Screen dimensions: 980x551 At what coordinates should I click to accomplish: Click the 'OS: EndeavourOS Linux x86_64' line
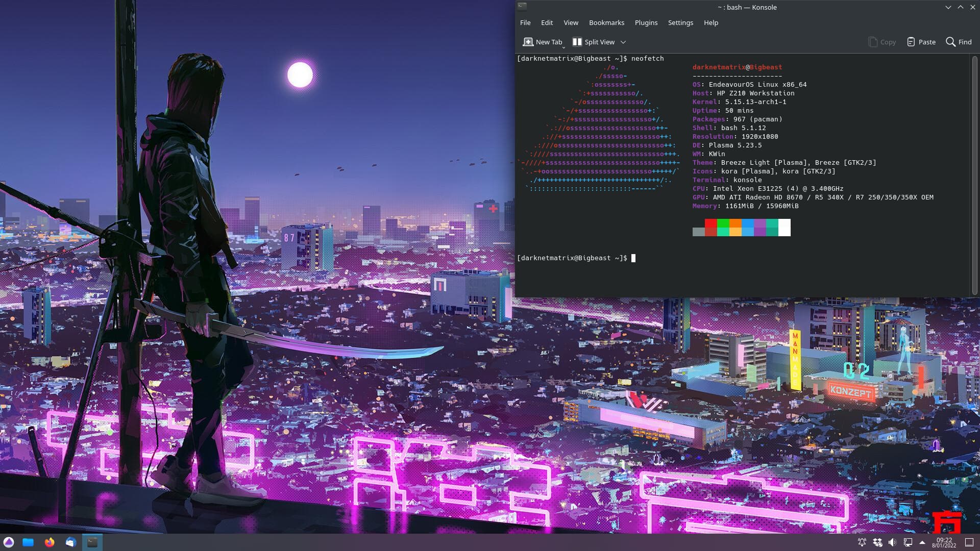(749, 85)
